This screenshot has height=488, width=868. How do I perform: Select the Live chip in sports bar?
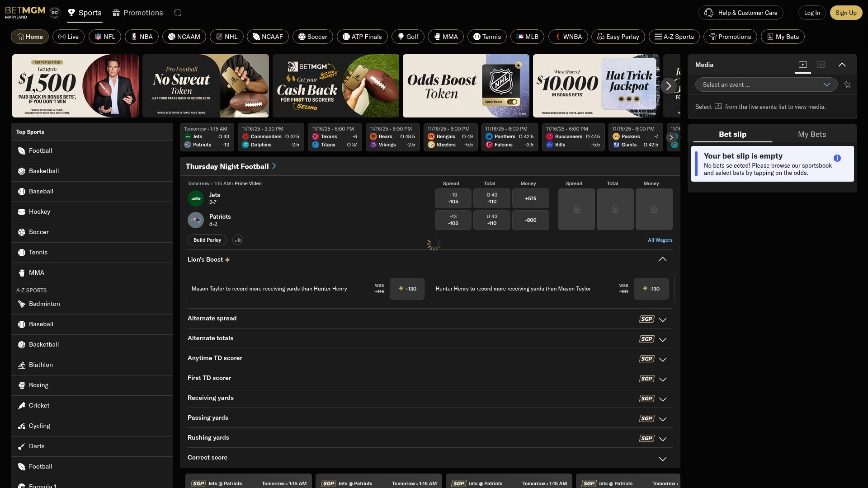68,37
